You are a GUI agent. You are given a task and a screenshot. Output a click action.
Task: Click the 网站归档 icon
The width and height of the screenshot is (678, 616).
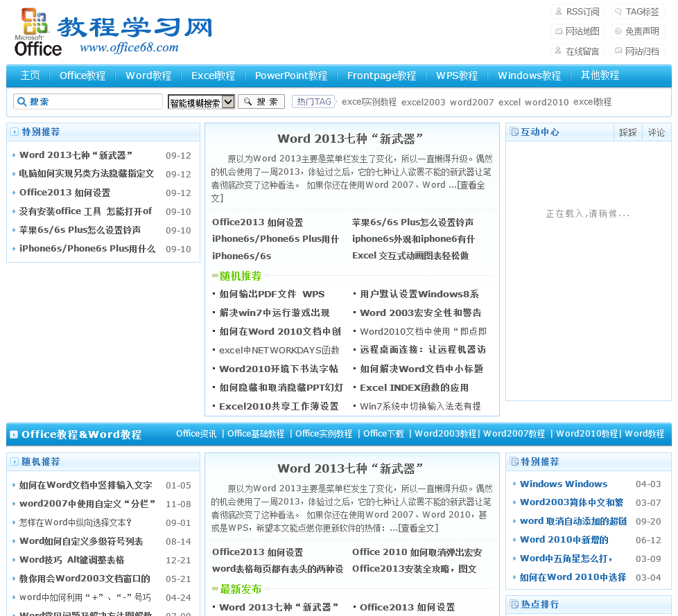pos(618,51)
